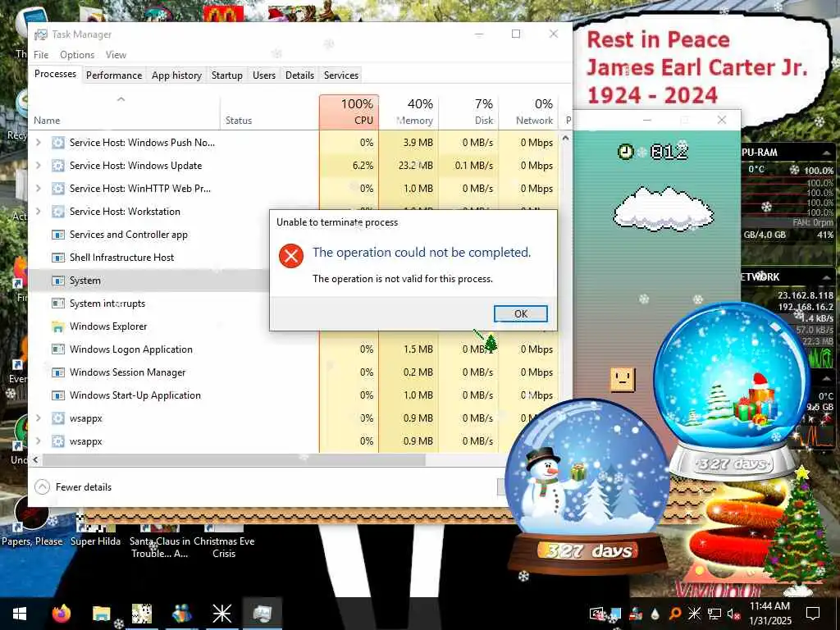Click the Windows Logon Application icon
Viewport: 840px width, 630px height.
(58, 349)
